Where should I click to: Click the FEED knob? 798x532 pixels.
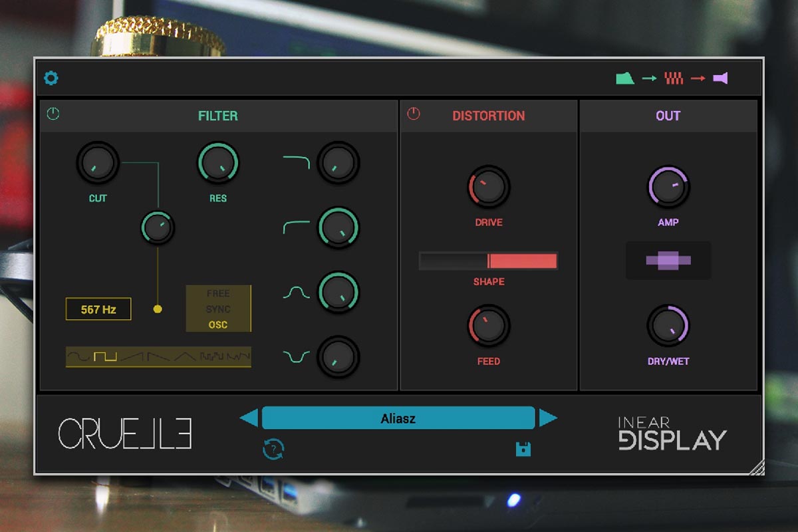pos(489,327)
